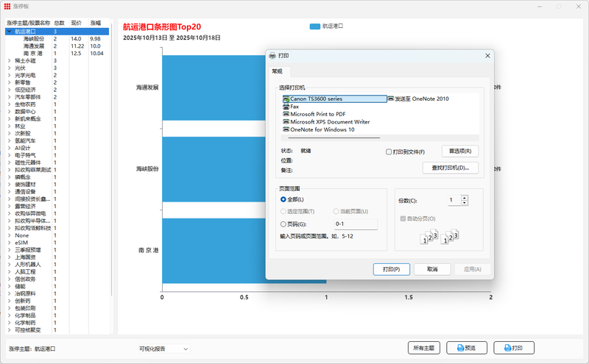Click the 打印(P) button in dialog
This screenshot has width=589, height=364.
pos(392,269)
